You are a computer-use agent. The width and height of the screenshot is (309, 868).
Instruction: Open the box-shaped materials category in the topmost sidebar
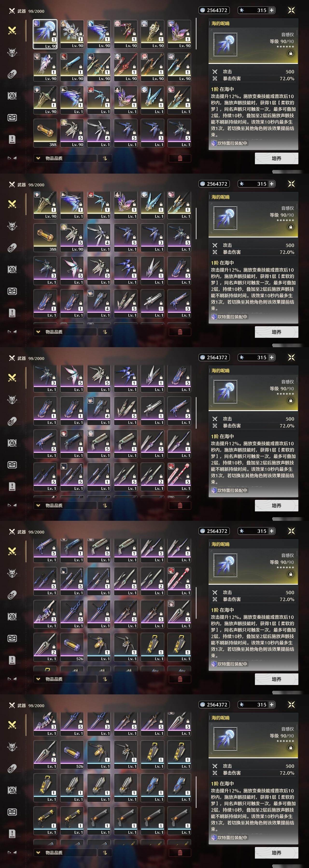click(12, 118)
